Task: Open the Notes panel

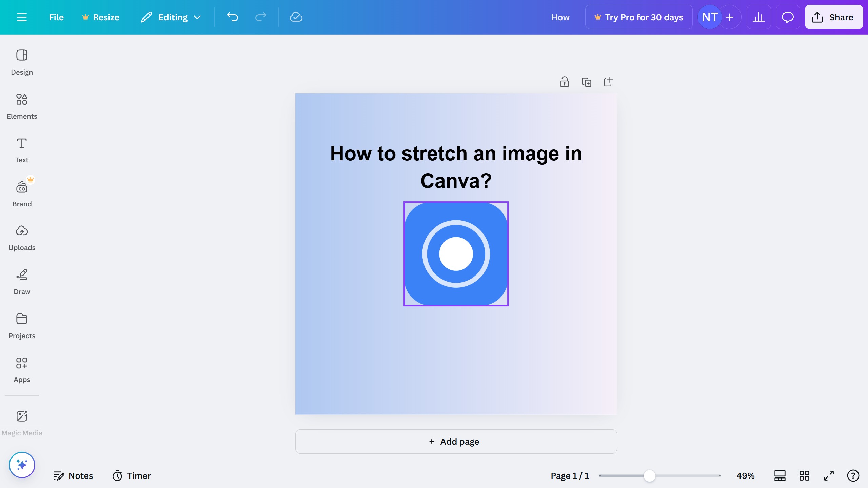Action: click(73, 475)
